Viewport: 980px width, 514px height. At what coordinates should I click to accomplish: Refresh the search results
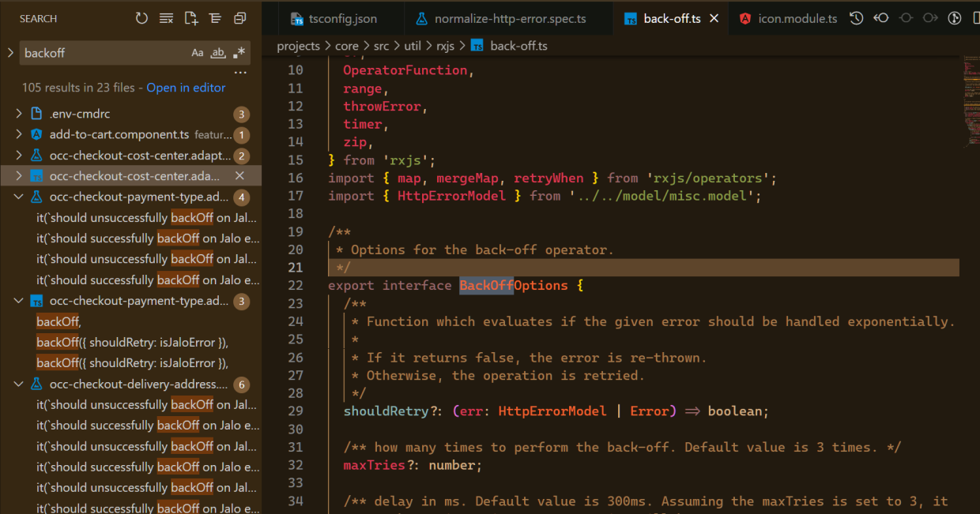tap(141, 18)
